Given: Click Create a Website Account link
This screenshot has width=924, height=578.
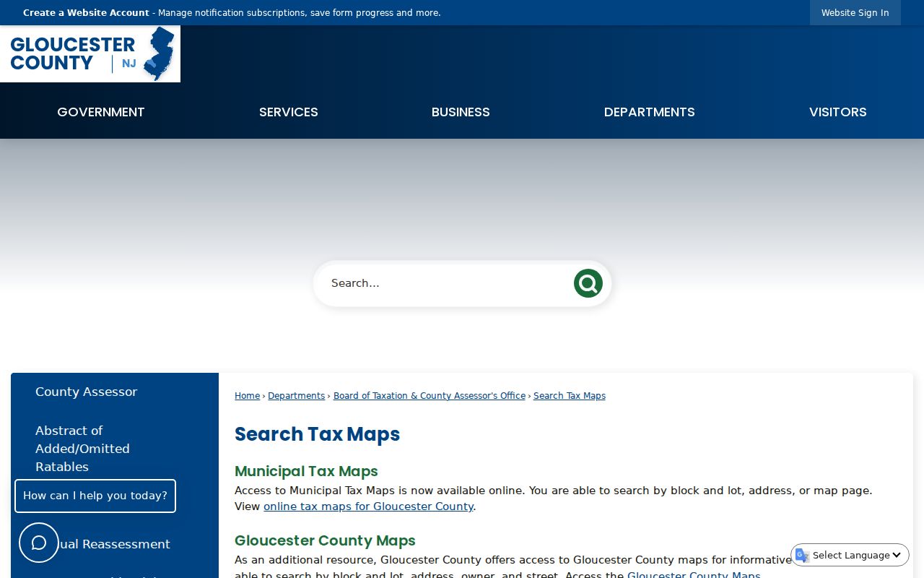Looking at the screenshot, I should click(x=86, y=13).
